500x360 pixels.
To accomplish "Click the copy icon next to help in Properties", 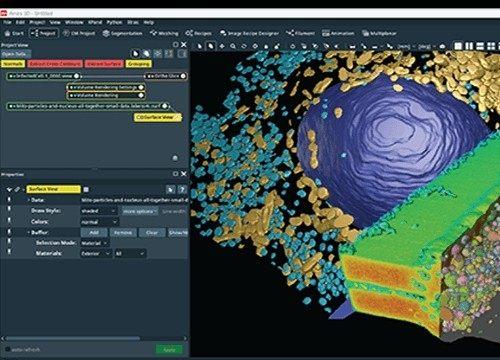I will pyautogui.click(x=171, y=190).
